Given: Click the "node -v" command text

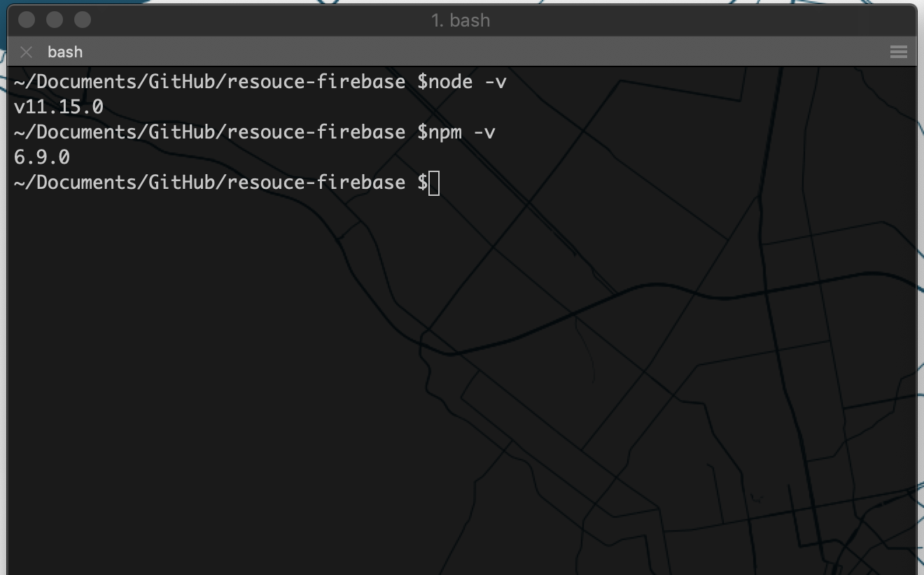Looking at the screenshot, I should pyautogui.click(x=467, y=82).
